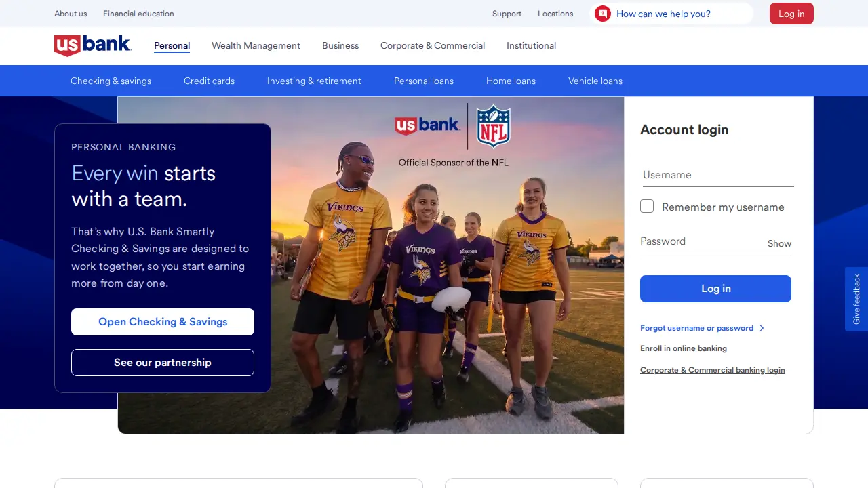Open the Checking & savings menu
868x488 pixels.
[111, 81]
